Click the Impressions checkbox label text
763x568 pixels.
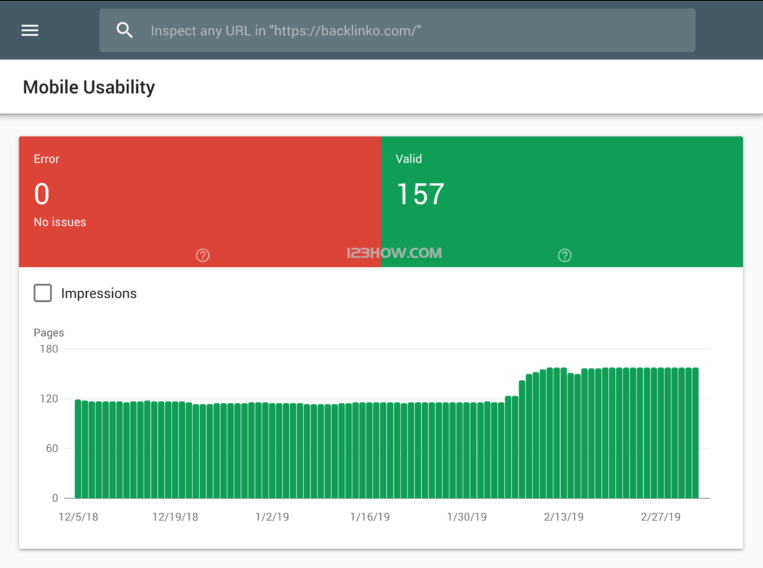(98, 294)
